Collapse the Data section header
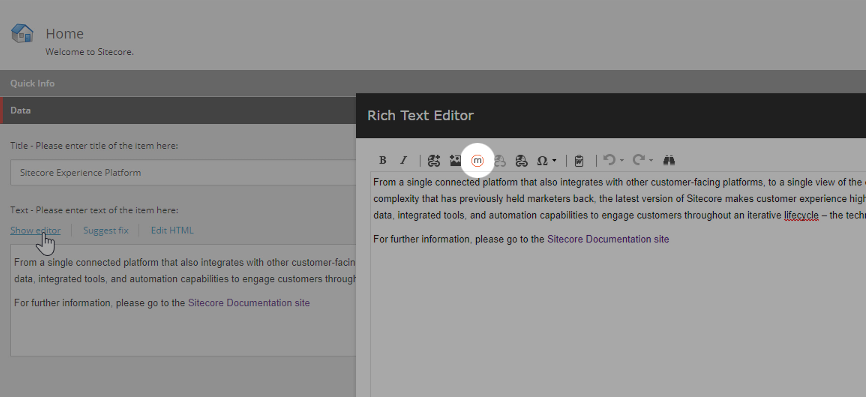866x397 pixels. (x=178, y=110)
